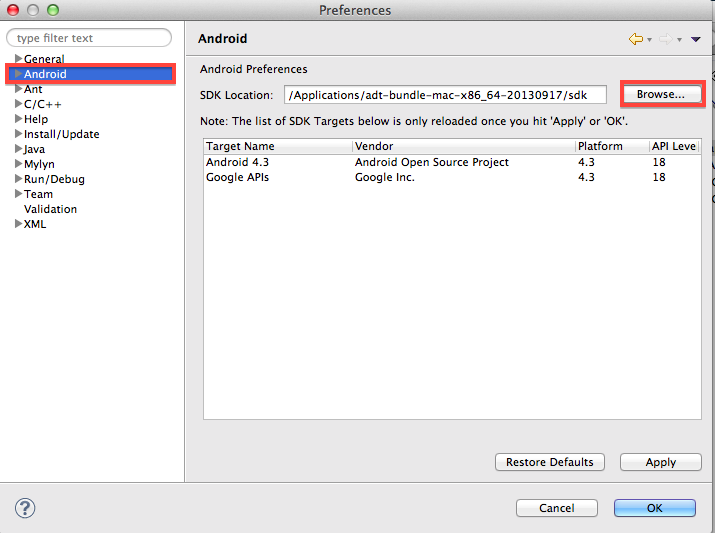The height and width of the screenshot is (533, 715).
Task: Close the Preferences window
Action: (13, 10)
